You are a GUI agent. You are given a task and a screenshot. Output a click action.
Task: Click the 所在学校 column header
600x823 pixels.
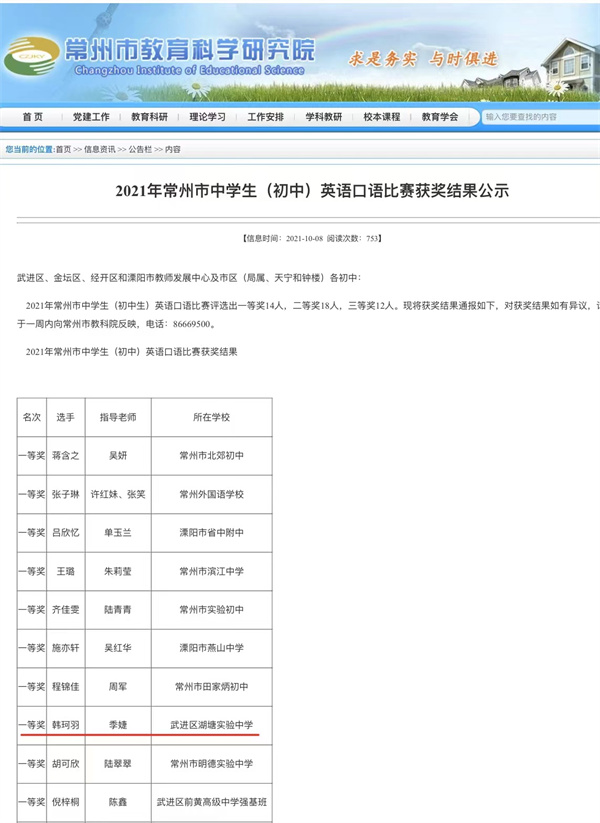click(212, 417)
